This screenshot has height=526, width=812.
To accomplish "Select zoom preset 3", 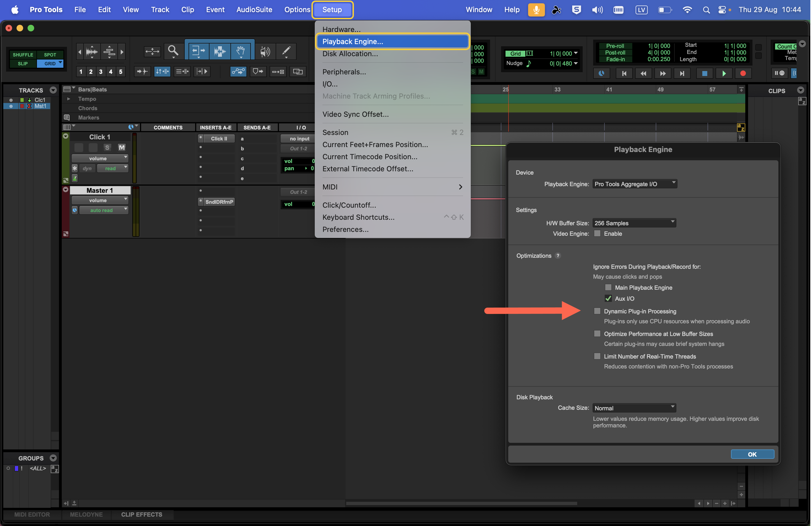I will [x=101, y=72].
